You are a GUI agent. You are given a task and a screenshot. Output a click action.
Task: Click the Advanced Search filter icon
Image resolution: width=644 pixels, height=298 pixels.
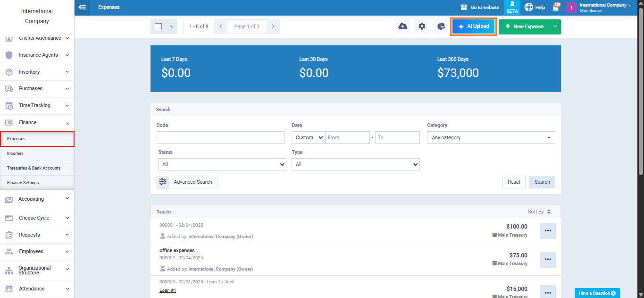pos(163,182)
